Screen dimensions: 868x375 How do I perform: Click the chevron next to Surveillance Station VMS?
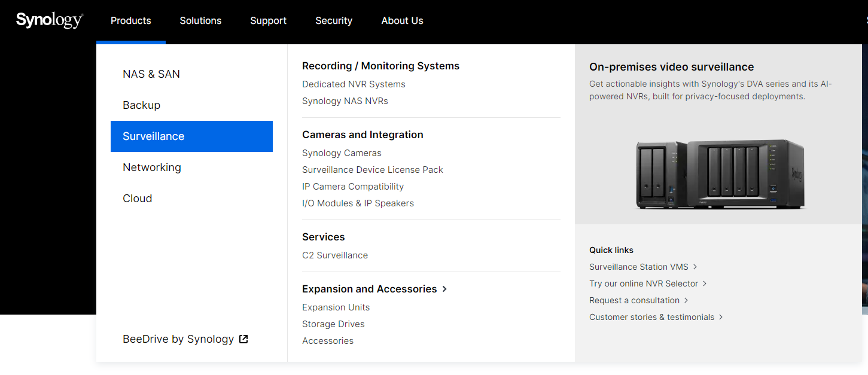click(695, 267)
